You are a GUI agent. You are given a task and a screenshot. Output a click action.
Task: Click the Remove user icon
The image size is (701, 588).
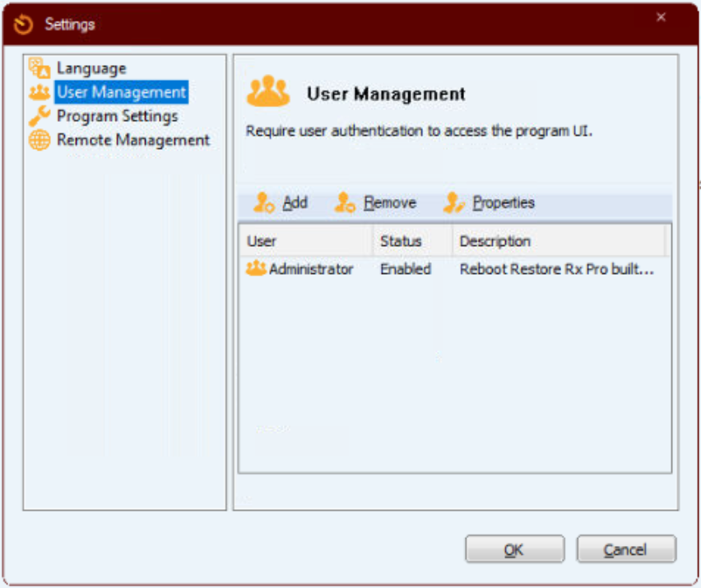(345, 202)
